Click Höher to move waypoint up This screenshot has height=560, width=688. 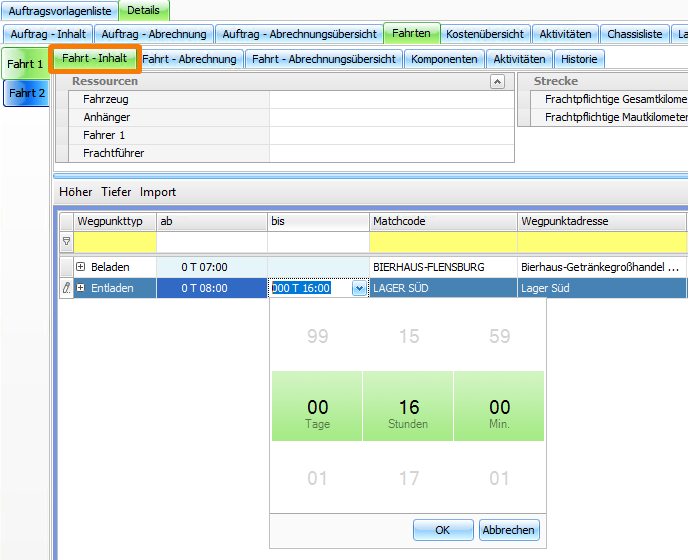[76, 192]
